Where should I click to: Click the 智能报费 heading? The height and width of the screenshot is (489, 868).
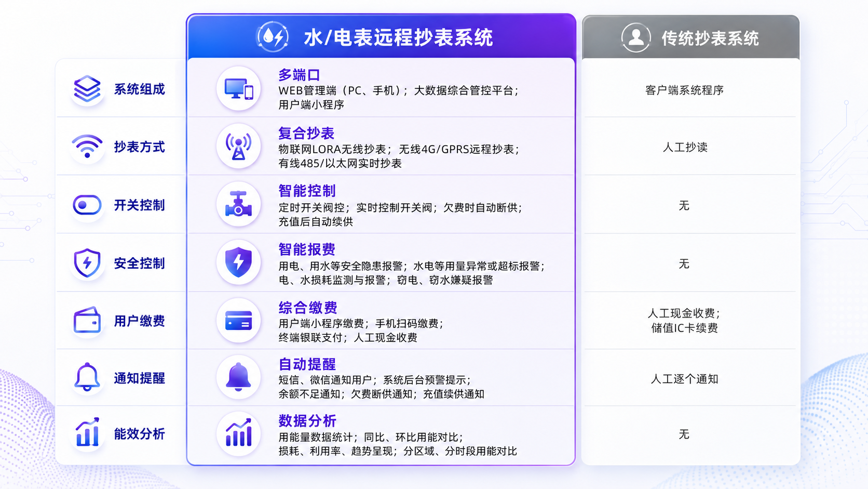pyautogui.click(x=307, y=250)
